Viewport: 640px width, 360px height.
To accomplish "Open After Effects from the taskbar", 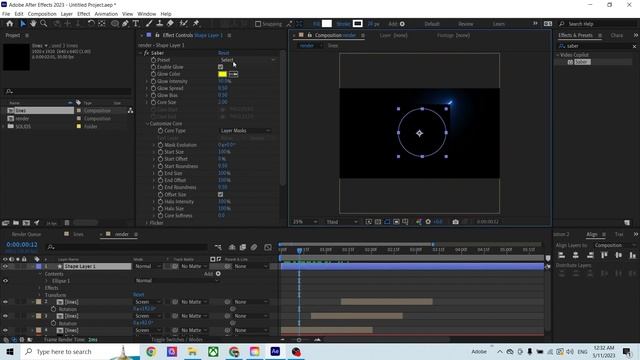I will (275, 351).
